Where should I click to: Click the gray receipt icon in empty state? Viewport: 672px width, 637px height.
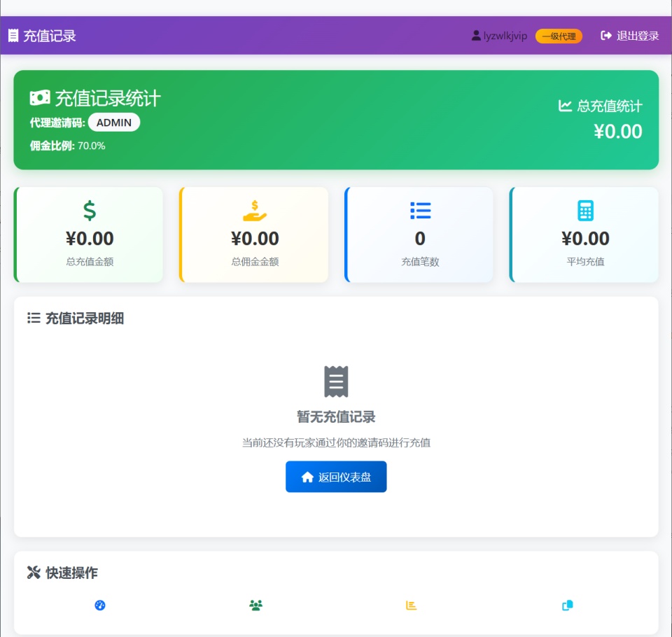point(336,381)
